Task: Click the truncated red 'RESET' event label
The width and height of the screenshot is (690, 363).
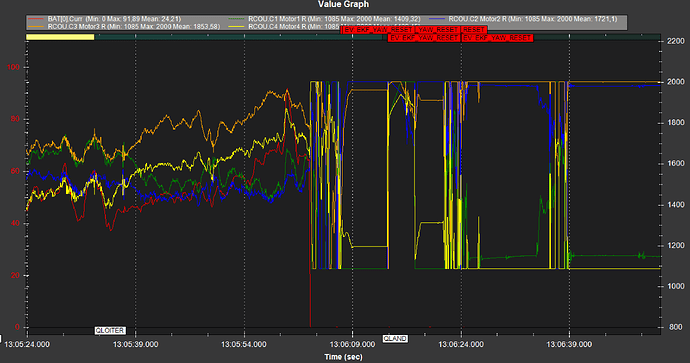Action: [473, 30]
